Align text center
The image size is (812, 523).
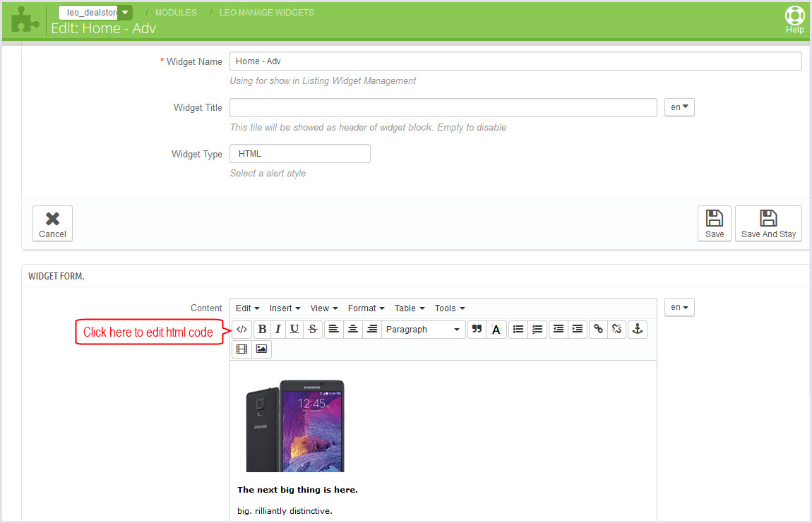[352, 330]
